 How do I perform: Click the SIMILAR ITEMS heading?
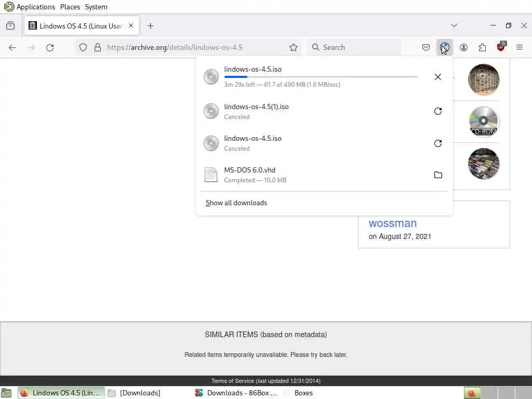265,335
